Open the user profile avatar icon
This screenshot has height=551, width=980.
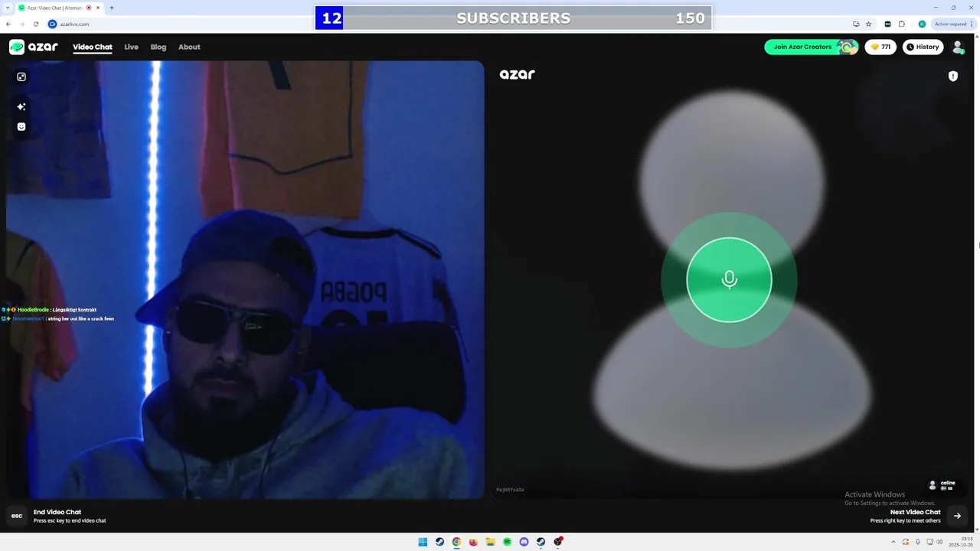(958, 47)
